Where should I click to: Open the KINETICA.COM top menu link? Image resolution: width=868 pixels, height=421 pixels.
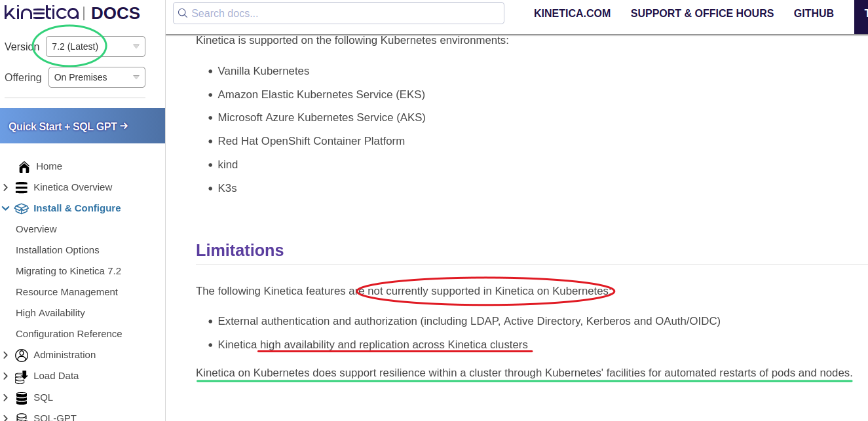click(x=572, y=13)
